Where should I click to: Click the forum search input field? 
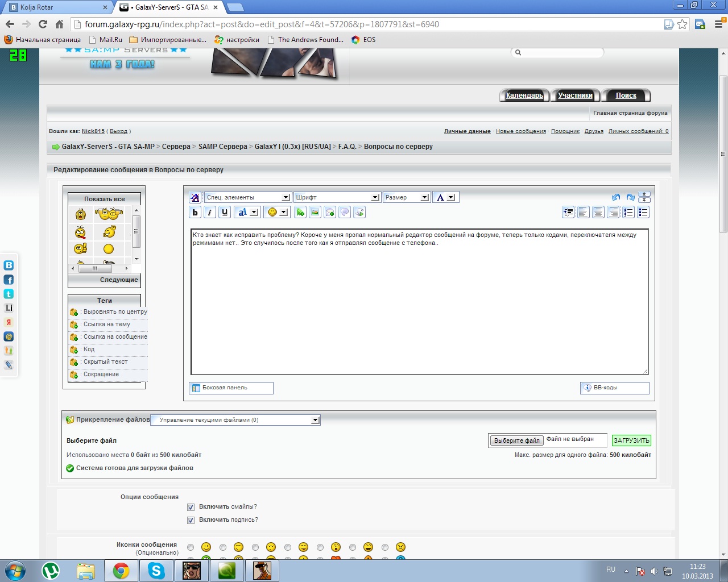[x=558, y=52]
